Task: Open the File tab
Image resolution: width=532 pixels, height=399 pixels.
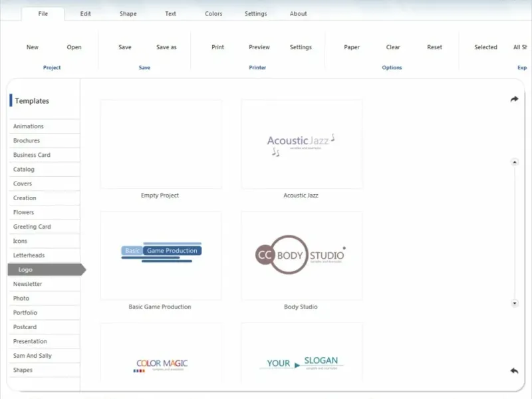Action: pos(43,13)
